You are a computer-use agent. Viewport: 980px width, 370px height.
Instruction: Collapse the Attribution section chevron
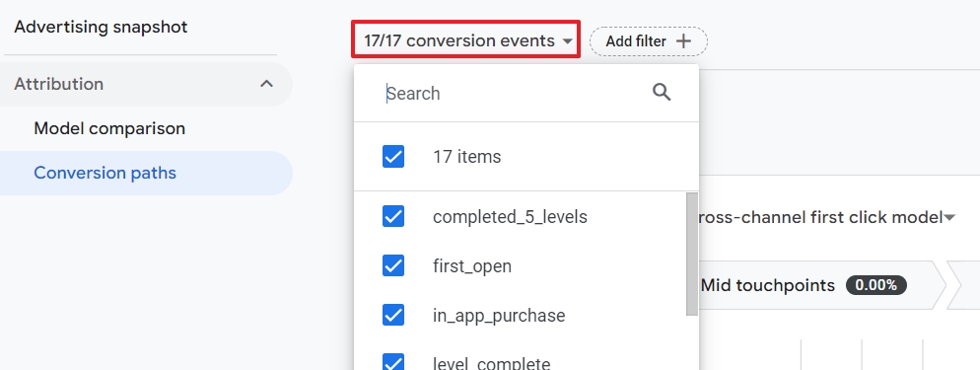coord(267,84)
